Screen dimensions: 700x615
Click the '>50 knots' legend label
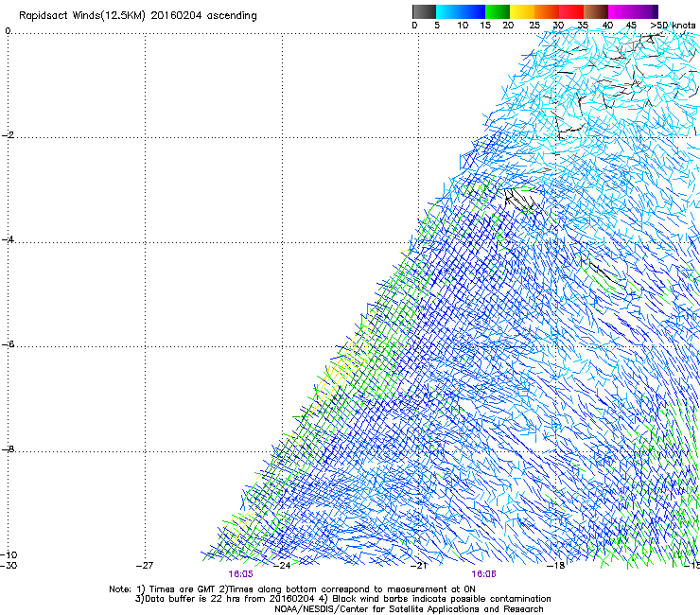(673, 26)
